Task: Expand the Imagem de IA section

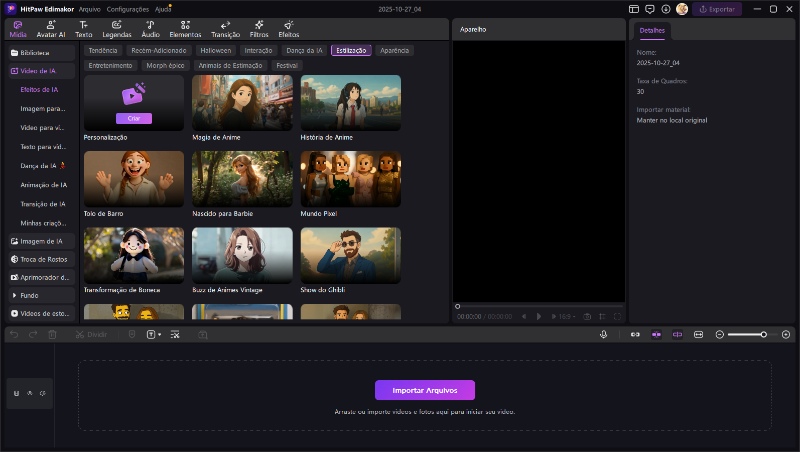Action: tap(41, 241)
